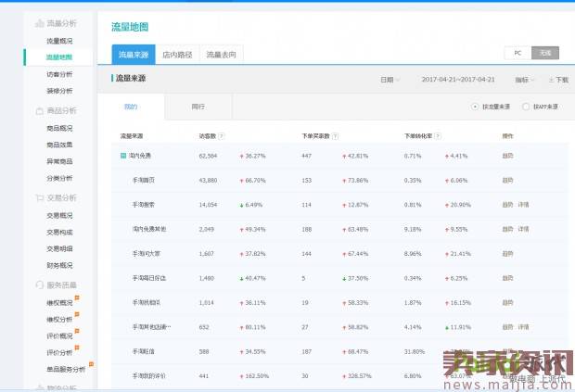Click the 流量来源 column header
Image resolution: width=575 pixels, height=392 pixels.
point(132,136)
